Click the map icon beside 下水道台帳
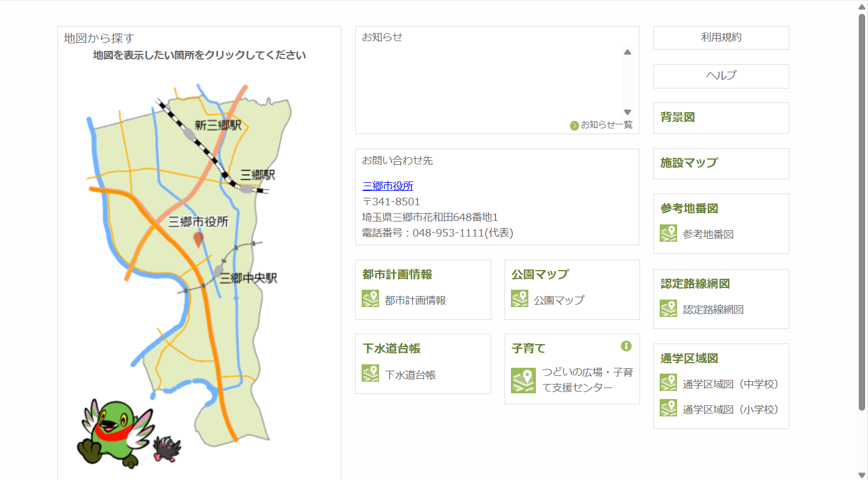This screenshot has width=868, height=480. coord(370,373)
